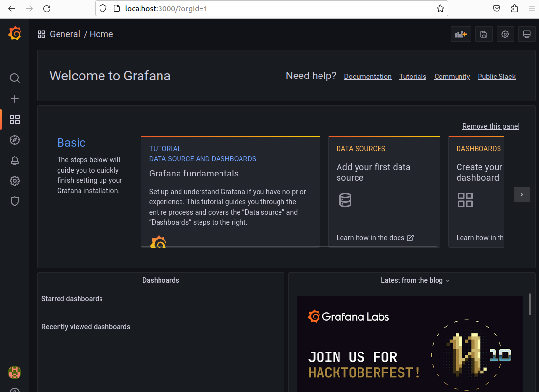This screenshot has width=539, height=392.
Task: Click the four-squares icon in Dashboards card
Action: click(465, 200)
